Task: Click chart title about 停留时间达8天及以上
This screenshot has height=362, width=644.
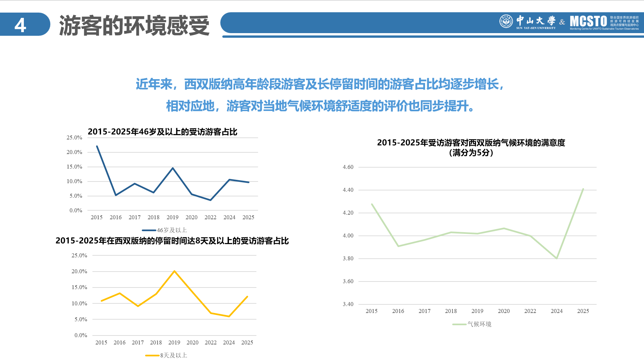Action: point(172,241)
